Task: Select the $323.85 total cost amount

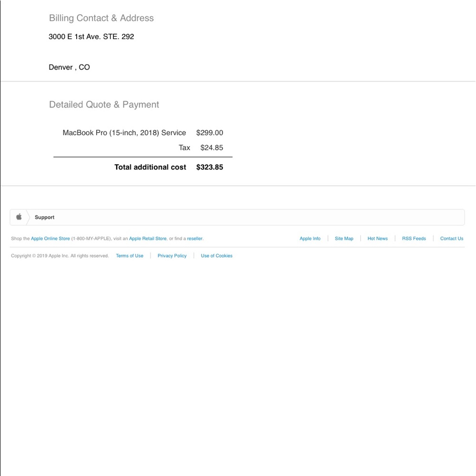Action: coord(210,167)
